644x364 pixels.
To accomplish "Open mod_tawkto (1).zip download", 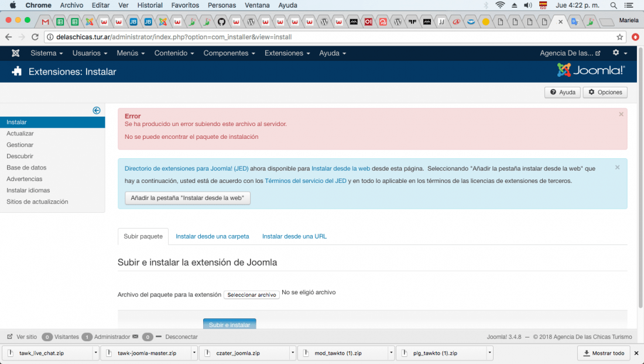I will click(x=344, y=353).
